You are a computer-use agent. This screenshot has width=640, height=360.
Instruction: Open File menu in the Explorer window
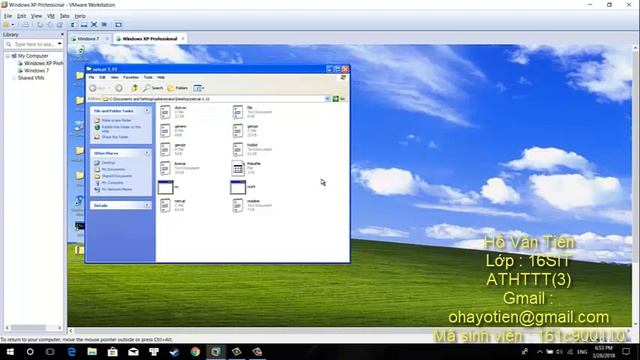91,77
